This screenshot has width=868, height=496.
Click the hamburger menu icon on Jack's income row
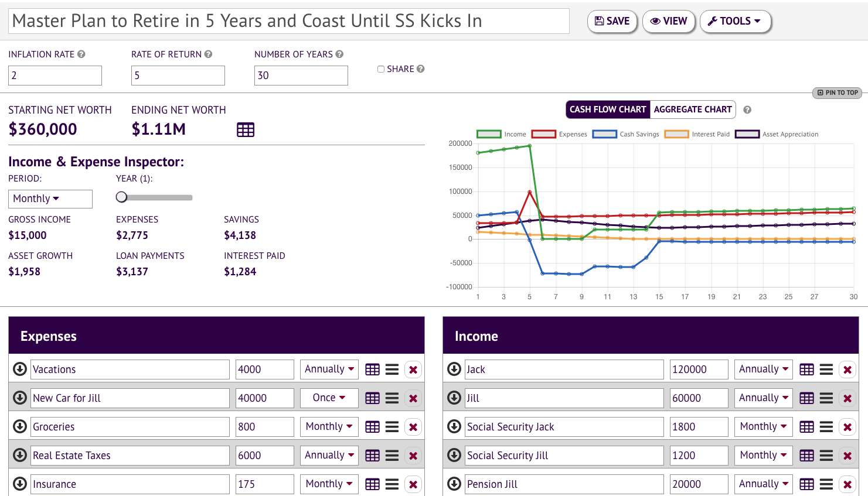click(x=826, y=369)
